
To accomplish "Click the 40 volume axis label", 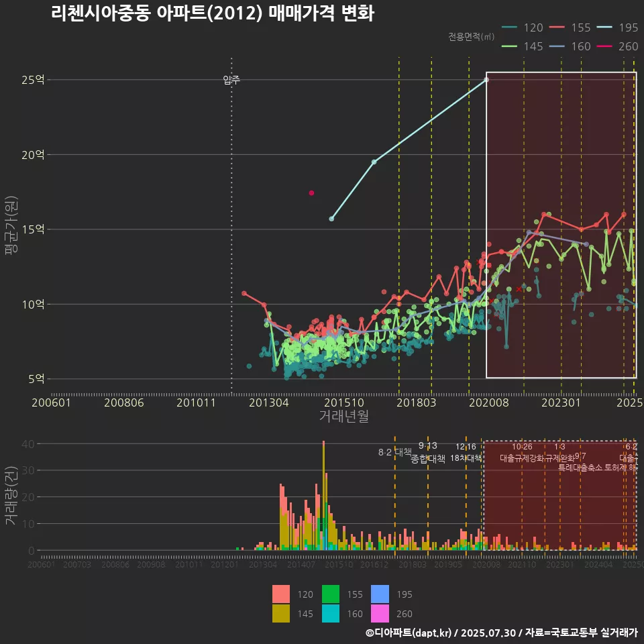I will [x=28, y=444].
